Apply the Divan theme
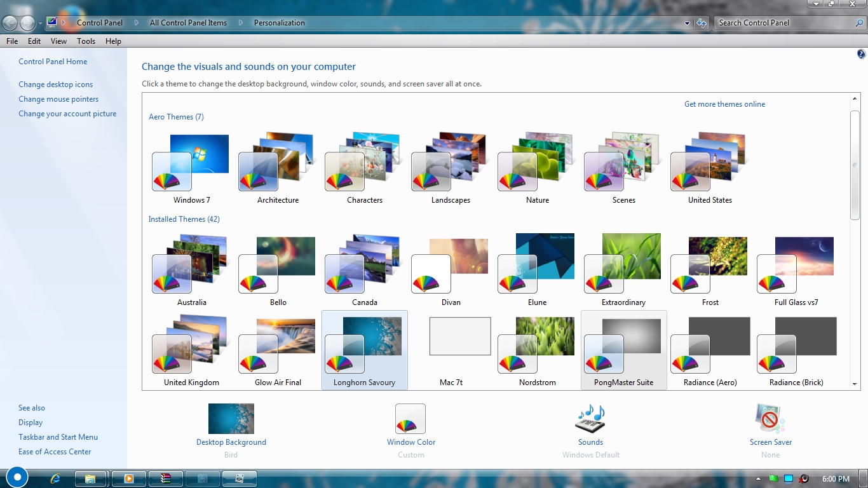The image size is (868, 488). [451, 269]
